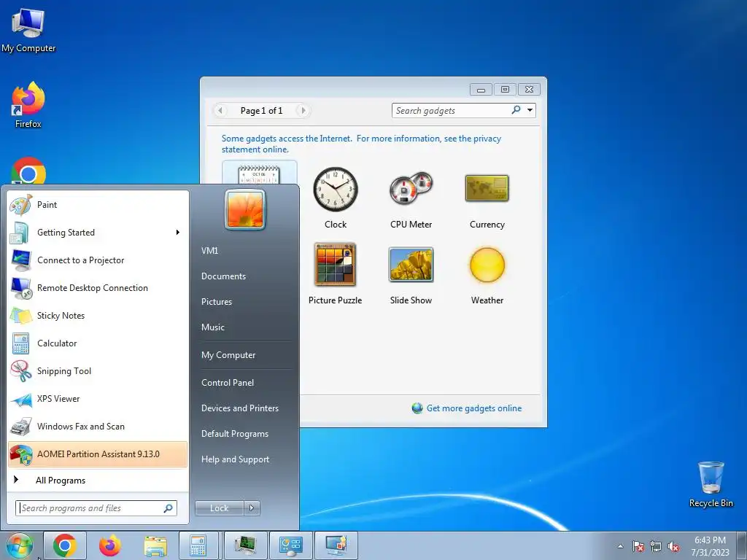Go to previous gadget page
The height and width of the screenshot is (560, 747).
point(220,111)
